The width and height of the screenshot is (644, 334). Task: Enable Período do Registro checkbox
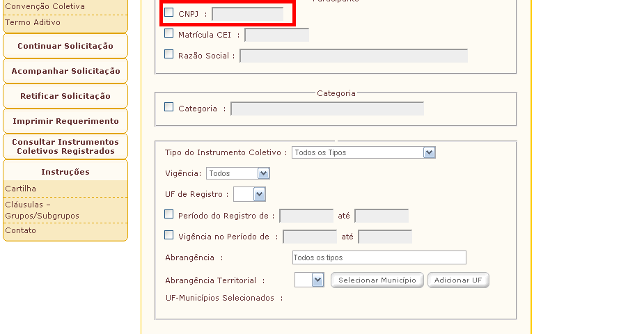169,215
